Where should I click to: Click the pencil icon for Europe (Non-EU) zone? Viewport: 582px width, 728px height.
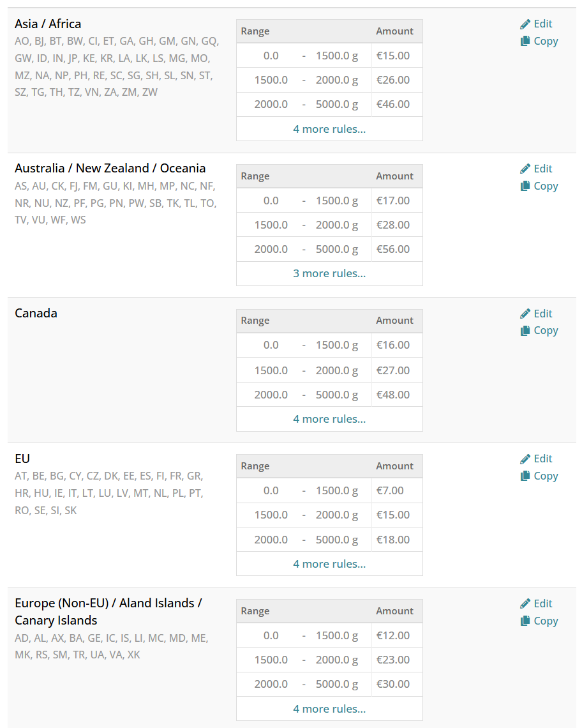point(525,604)
